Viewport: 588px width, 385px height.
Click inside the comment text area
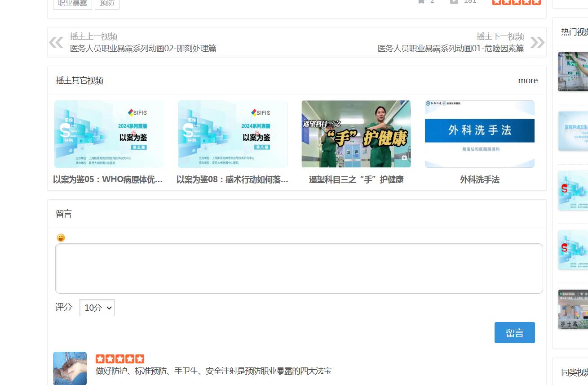point(299,268)
